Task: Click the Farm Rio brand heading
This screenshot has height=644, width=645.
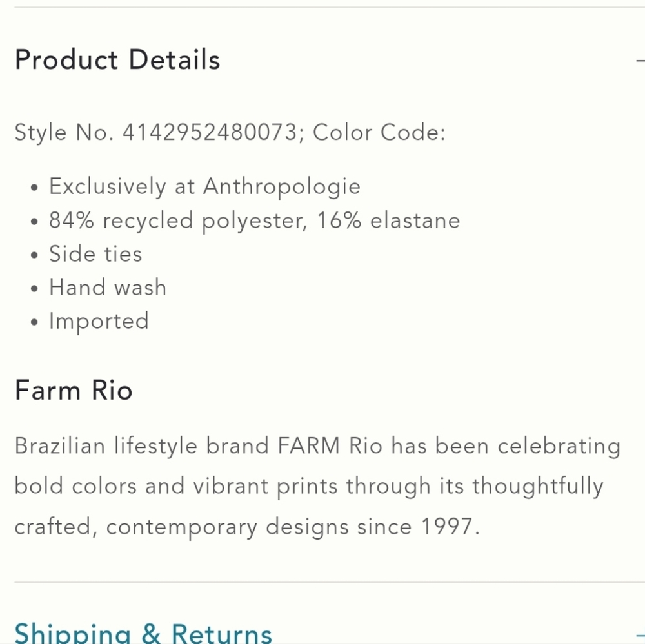Action: pyautogui.click(x=73, y=390)
